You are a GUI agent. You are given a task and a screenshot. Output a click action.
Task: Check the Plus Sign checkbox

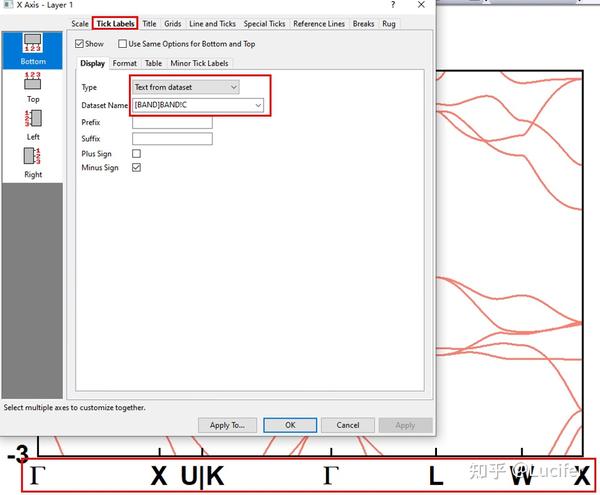coord(136,153)
